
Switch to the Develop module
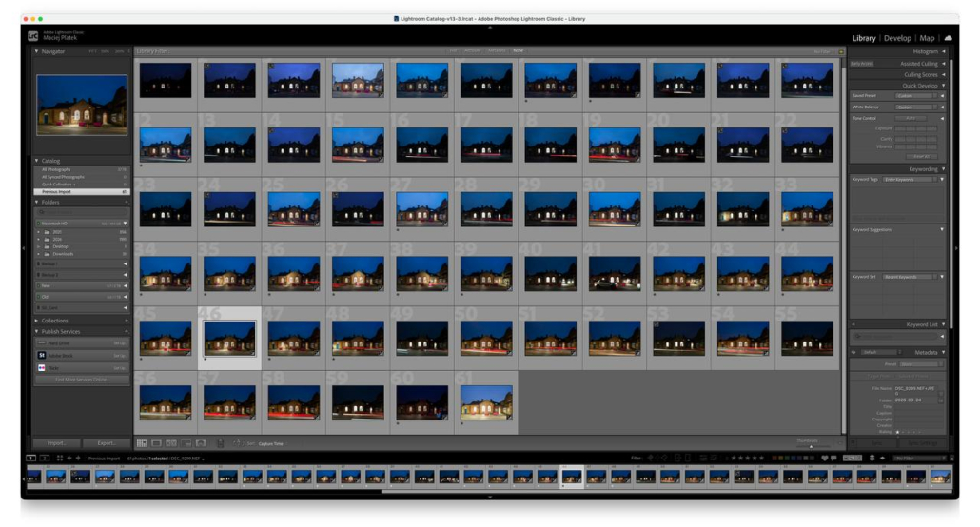click(x=897, y=38)
